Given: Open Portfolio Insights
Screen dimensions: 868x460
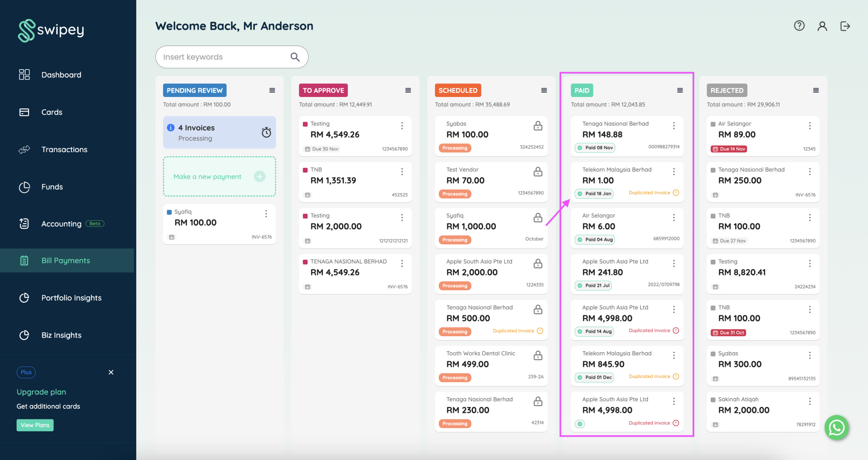Looking at the screenshot, I should (x=71, y=298).
